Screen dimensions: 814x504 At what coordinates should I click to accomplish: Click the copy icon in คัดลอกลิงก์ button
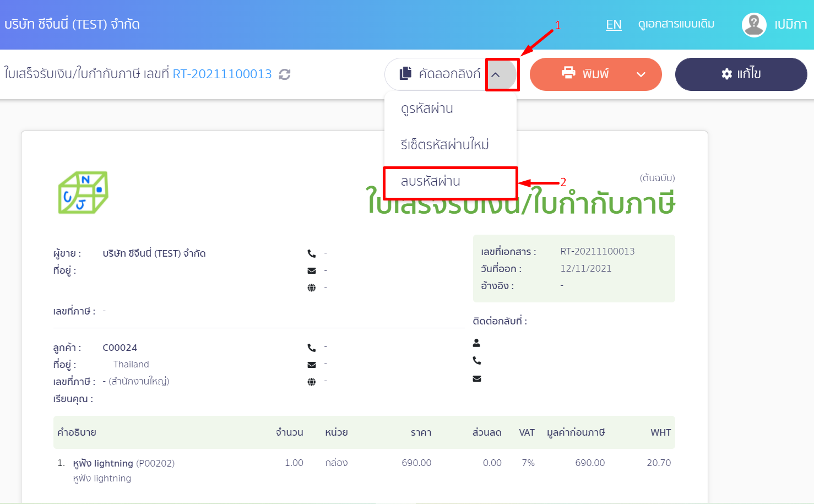pos(405,73)
